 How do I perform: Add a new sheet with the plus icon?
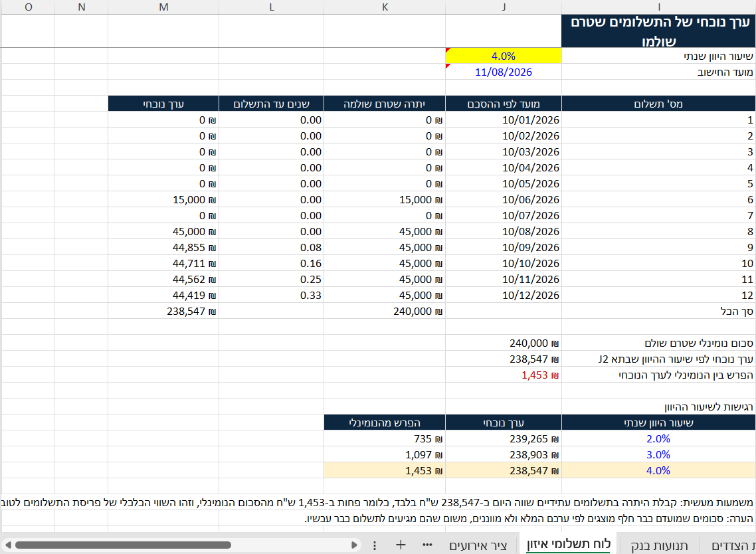coord(400,545)
